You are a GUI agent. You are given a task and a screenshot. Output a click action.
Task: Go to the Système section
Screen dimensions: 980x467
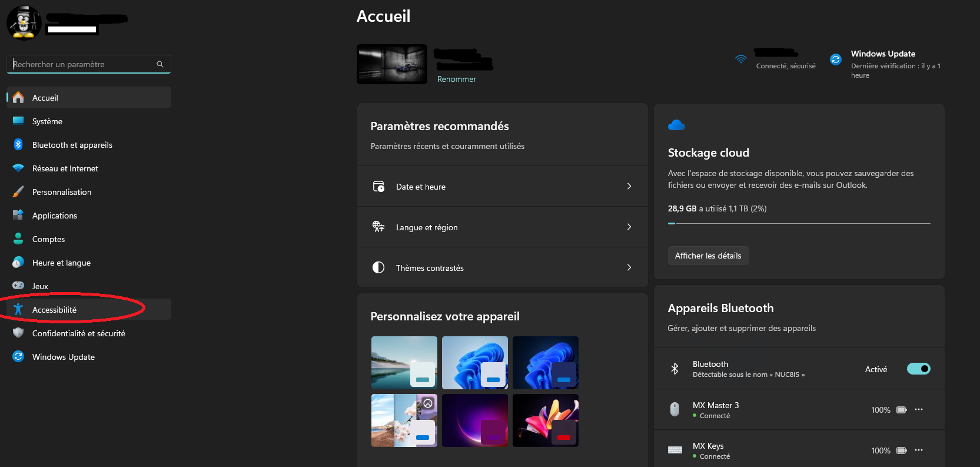coord(47,121)
